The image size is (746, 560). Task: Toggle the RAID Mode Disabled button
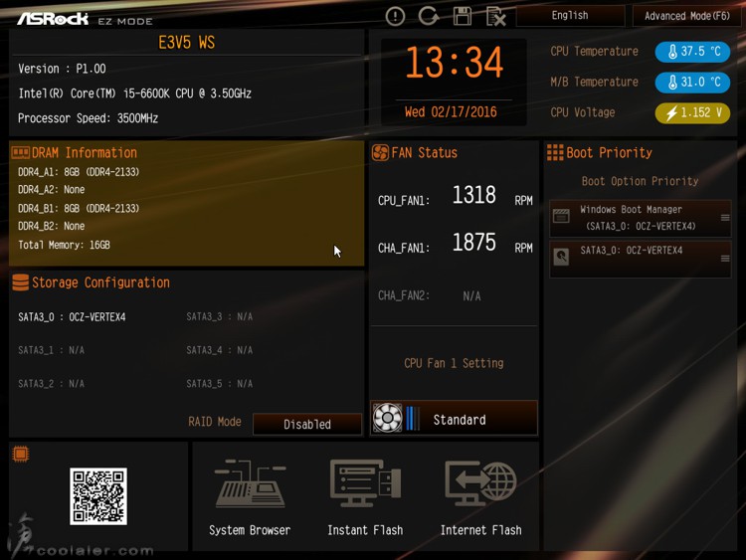pyautogui.click(x=307, y=424)
